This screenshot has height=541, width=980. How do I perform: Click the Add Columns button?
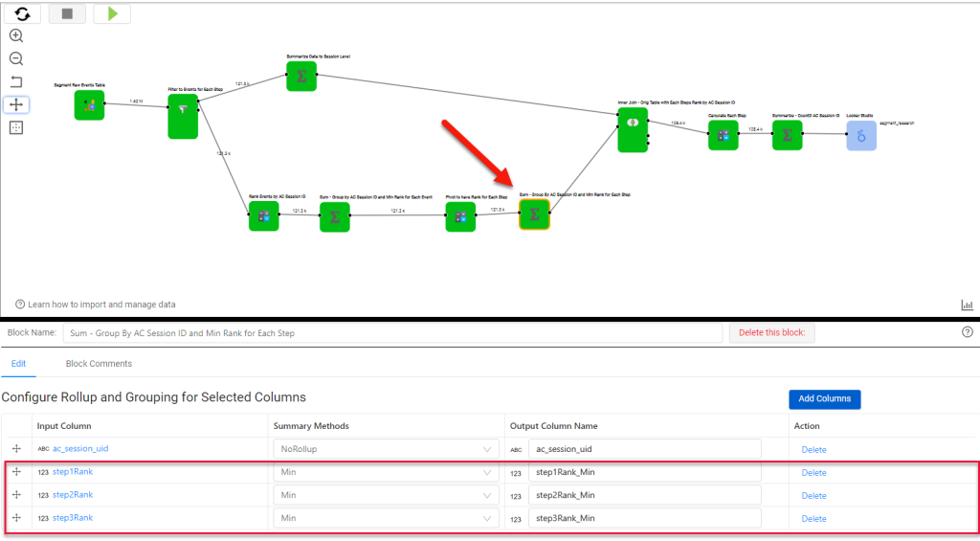(x=824, y=399)
